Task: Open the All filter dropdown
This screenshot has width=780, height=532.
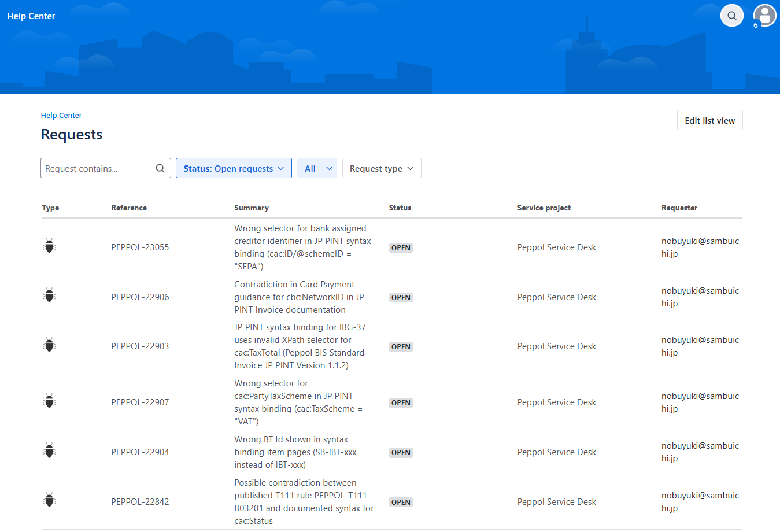Action: click(x=317, y=168)
